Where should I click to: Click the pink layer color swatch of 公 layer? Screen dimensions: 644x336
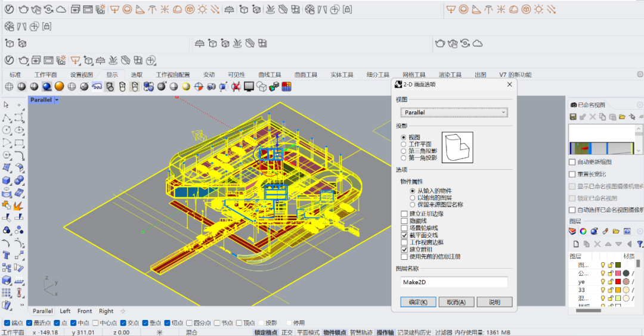(618, 273)
